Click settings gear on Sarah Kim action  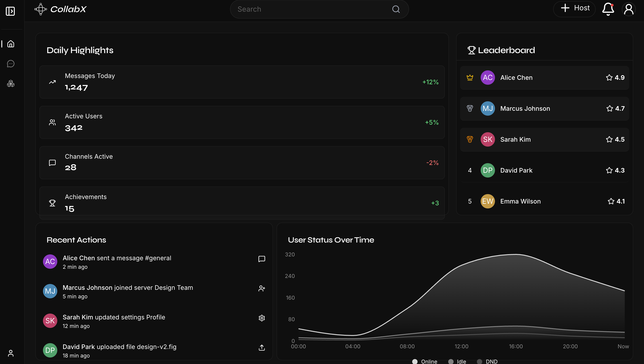coord(262,318)
